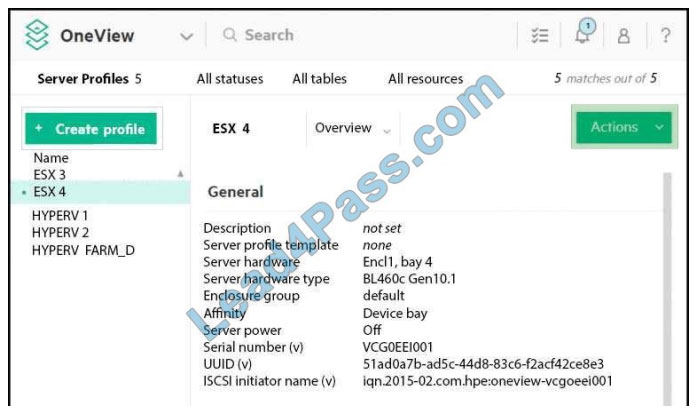Open the All statuses filter
This screenshot has height=420, width=696.
click(x=230, y=79)
